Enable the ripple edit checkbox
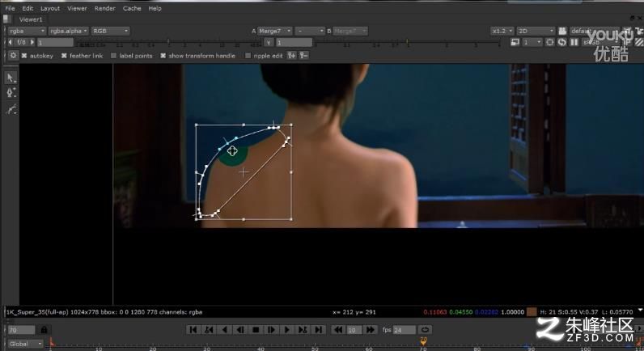This screenshot has height=351, width=644. pos(248,56)
